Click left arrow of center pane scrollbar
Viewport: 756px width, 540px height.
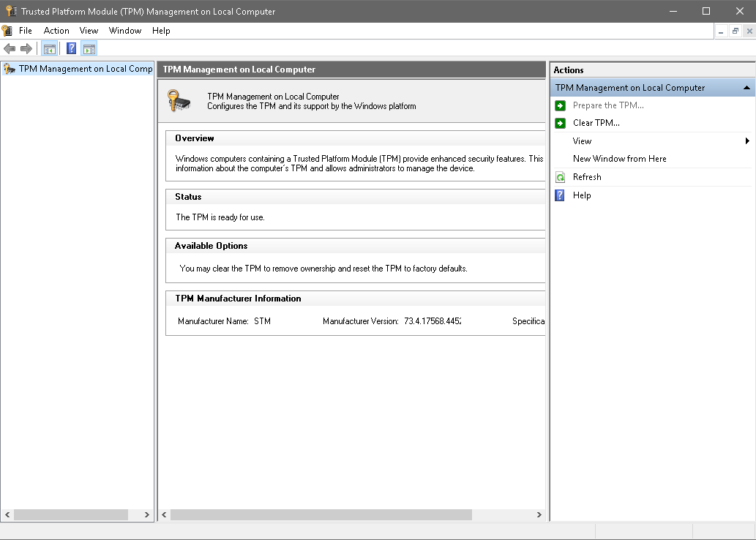(164, 515)
